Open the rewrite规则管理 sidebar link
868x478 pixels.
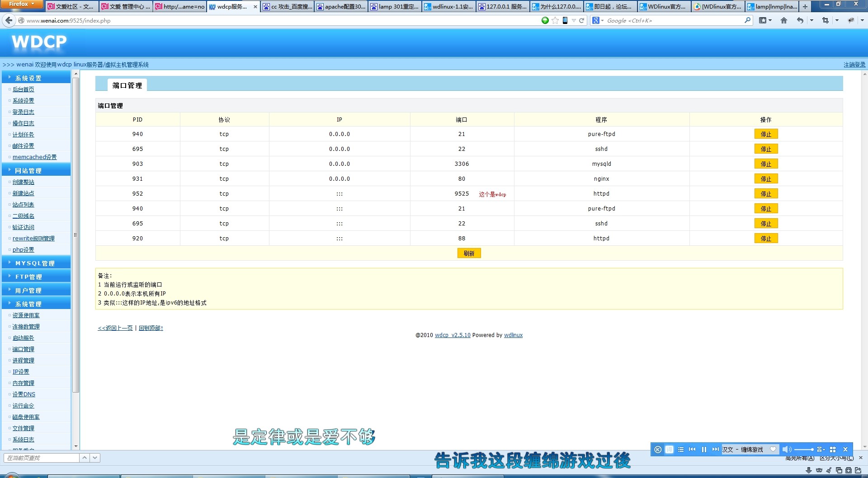[x=33, y=238]
